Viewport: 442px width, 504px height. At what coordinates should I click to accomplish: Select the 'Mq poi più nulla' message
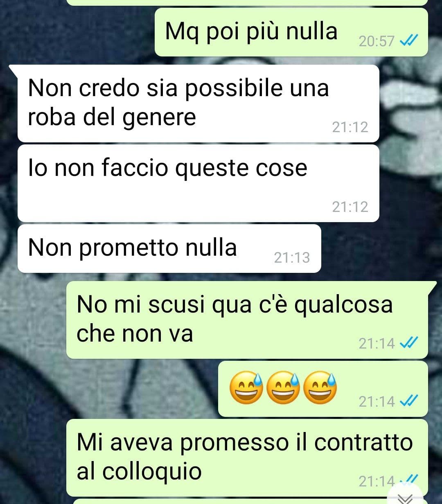(x=291, y=32)
